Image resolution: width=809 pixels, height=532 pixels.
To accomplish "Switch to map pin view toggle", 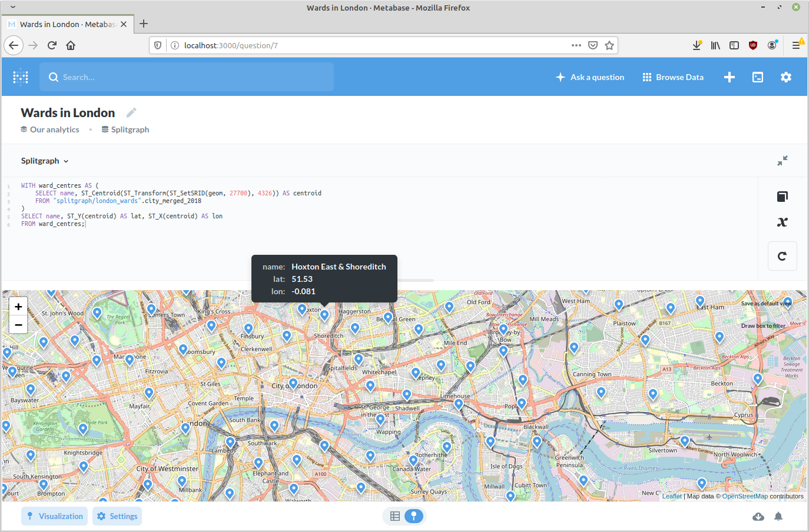I will coord(414,516).
